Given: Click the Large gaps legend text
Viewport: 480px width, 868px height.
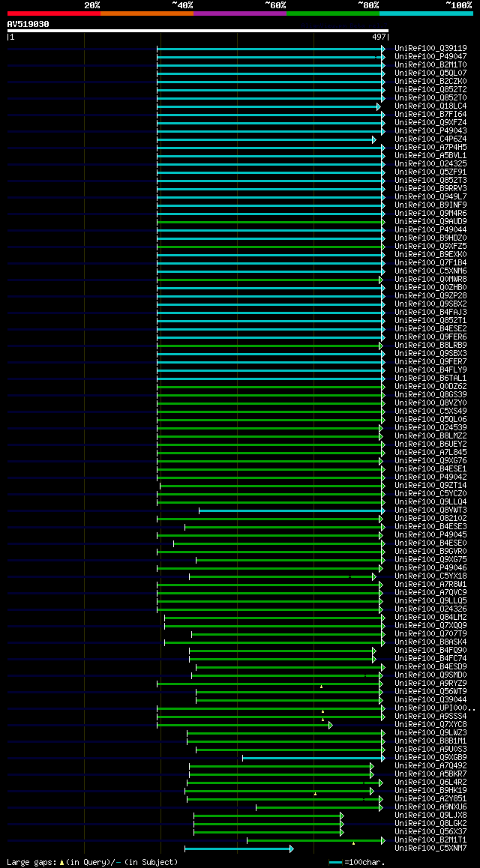Looking at the screenshot, I should tap(92, 862).
